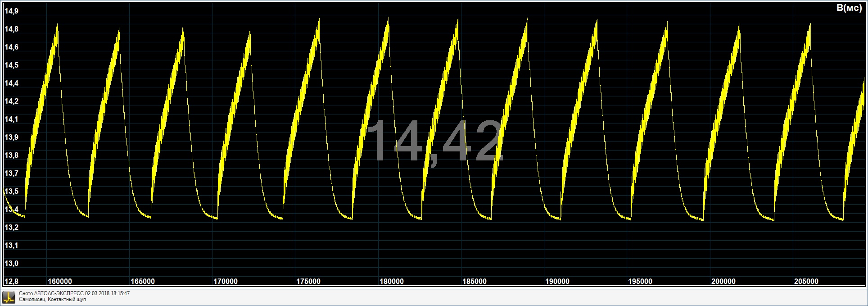Click the 13,5 voltage axis label
Viewport: 868px width, 306px height.
(x=11, y=192)
